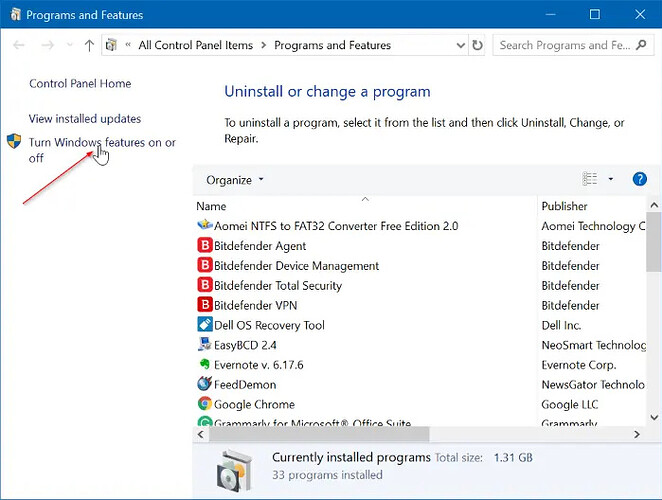This screenshot has width=662, height=500.
Task: Click Programs and Features breadcrumb
Action: point(332,45)
